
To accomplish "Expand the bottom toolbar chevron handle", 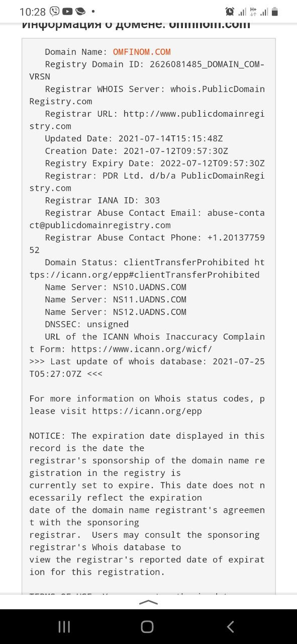I will [x=148, y=602].
